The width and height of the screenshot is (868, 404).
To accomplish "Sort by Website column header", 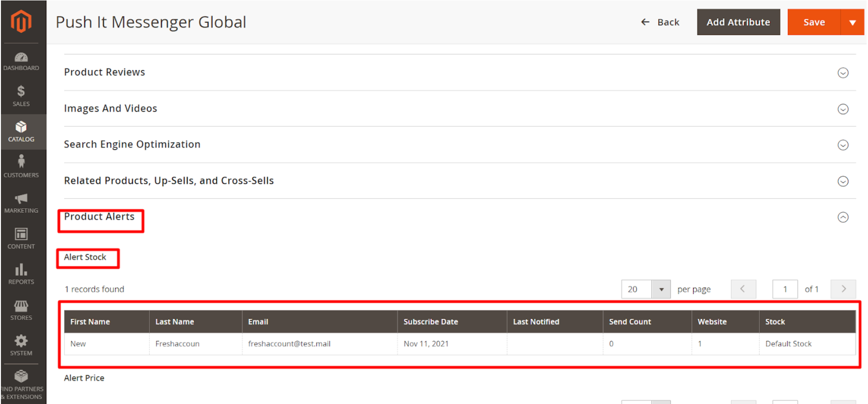I will point(726,322).
